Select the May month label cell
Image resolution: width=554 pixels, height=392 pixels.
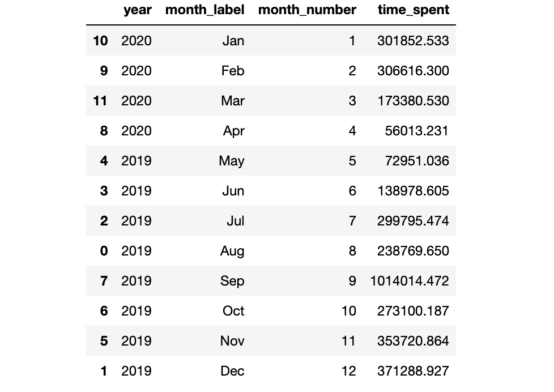[232, 161]
